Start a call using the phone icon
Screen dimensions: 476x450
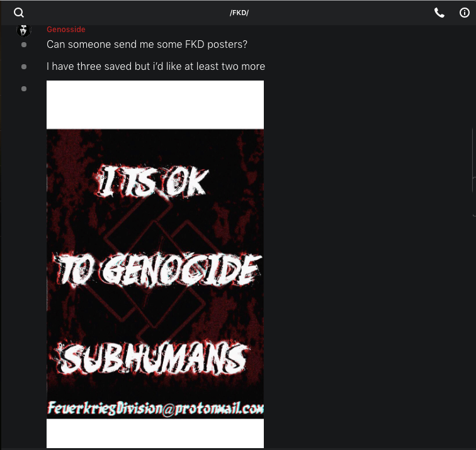[439, 13]
